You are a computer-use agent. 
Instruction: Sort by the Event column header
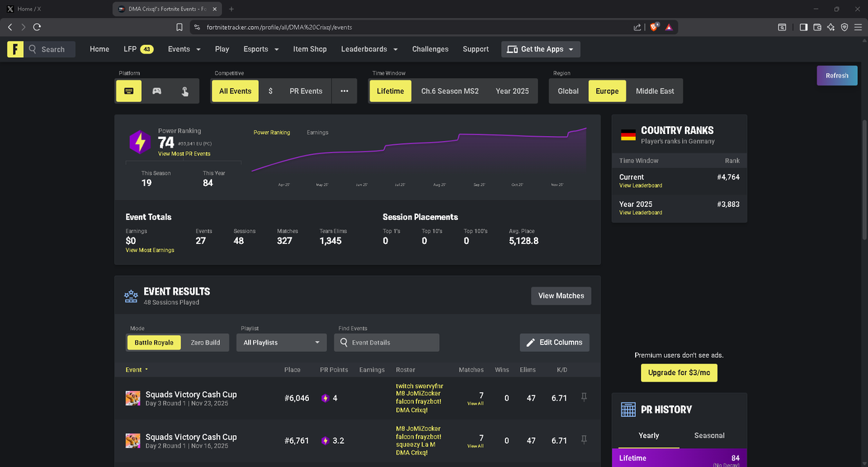(137, 370)
